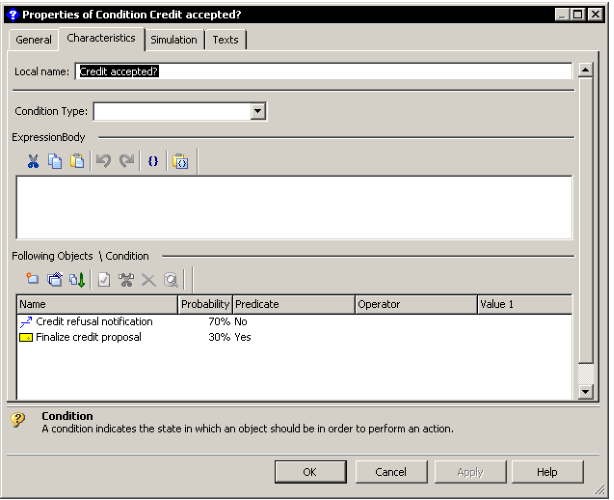Image resolution: width=614 pixels, height=500 pixels.
Task: Click the clipboard with braces icon
Action: pyautogui.click(x=181, y=161)
